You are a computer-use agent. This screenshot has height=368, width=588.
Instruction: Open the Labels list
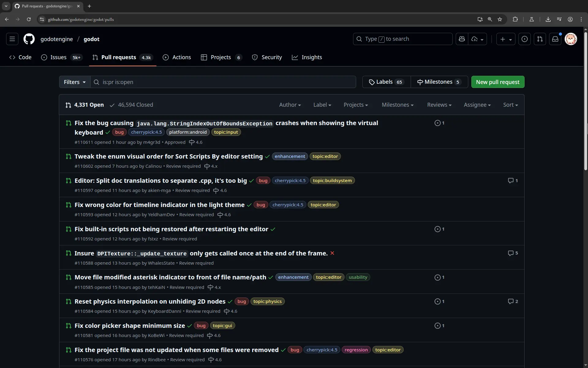(386, 82)
